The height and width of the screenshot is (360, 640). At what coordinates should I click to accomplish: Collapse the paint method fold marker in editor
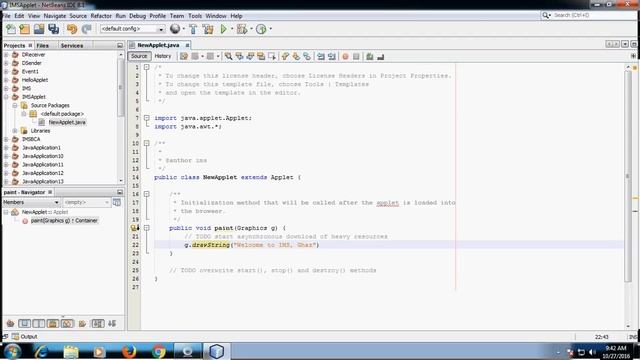(147, 228)
